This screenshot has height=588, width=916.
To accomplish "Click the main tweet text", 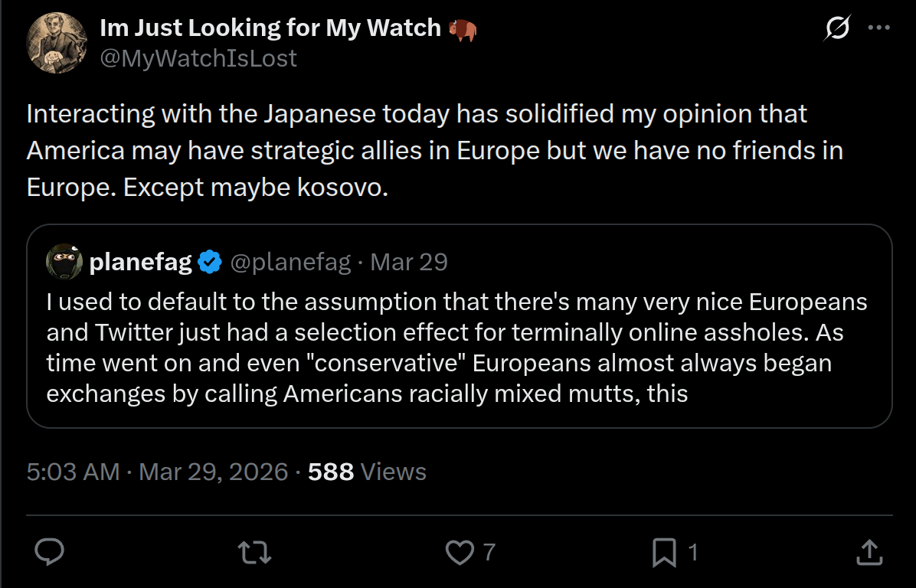I will pyautogui.click(x=434, y=151).
